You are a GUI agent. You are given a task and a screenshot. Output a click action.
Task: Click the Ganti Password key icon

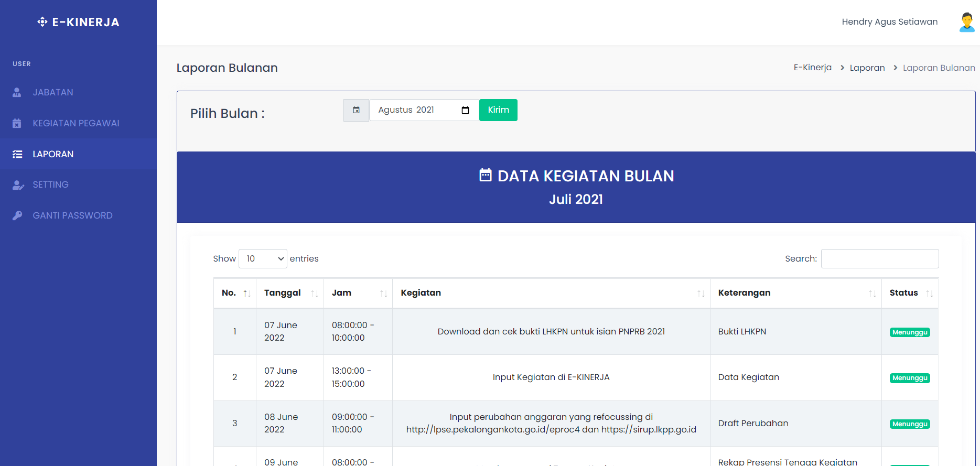click(x=17, y=215)
